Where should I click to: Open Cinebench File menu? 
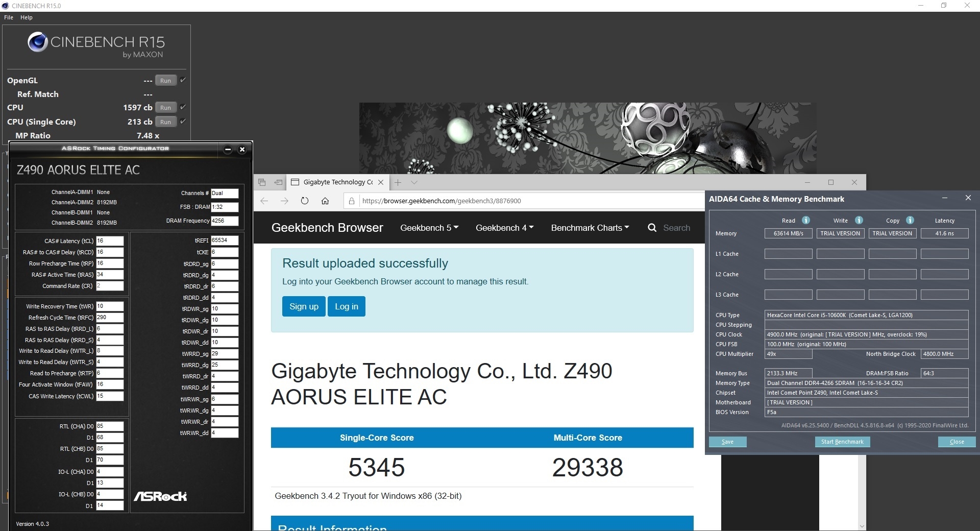[9, 17]
